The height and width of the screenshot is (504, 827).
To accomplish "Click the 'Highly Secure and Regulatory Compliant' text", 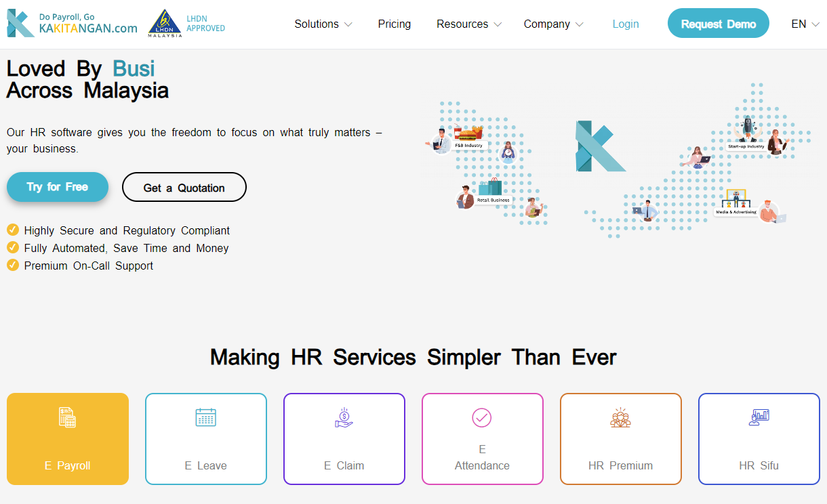I will tap(127, 230).
